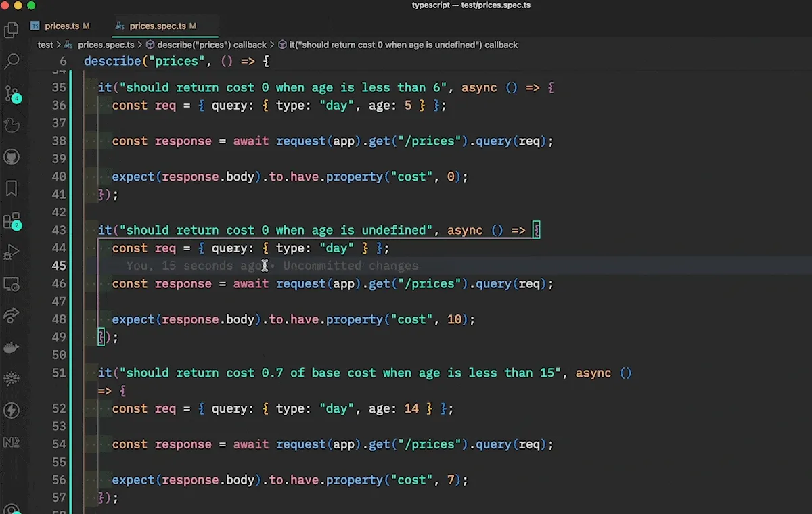Open the Explorer view in activity bar
The height and width of the screenshot is (514, 812).
[x=12, y=30]
